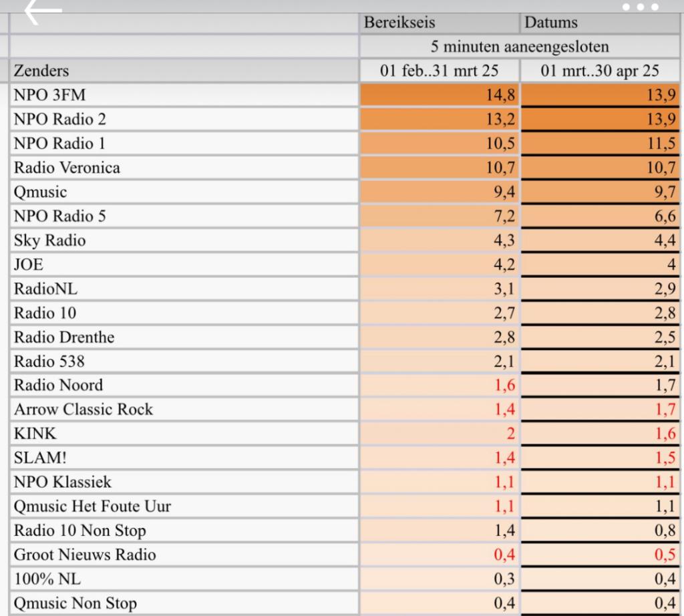
Task: Select the JOE row label
Action: (x=184, y=265)
